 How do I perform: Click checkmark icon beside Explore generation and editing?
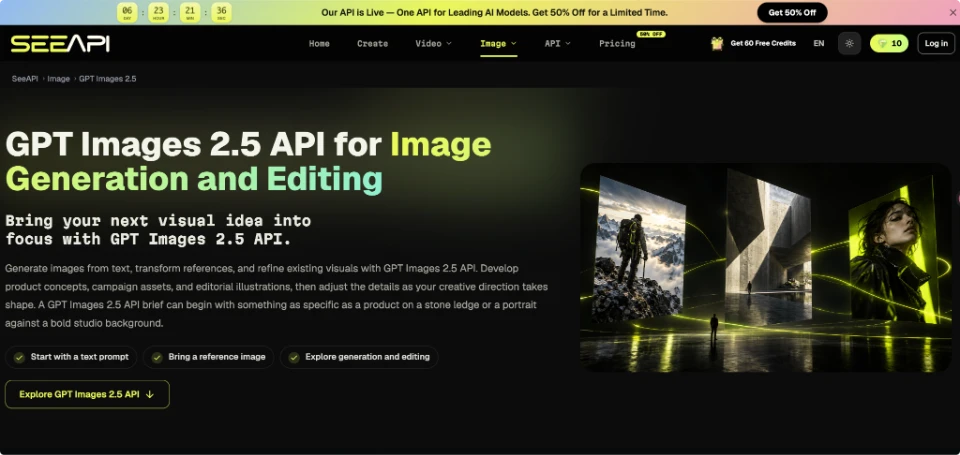tap(294, 357)
